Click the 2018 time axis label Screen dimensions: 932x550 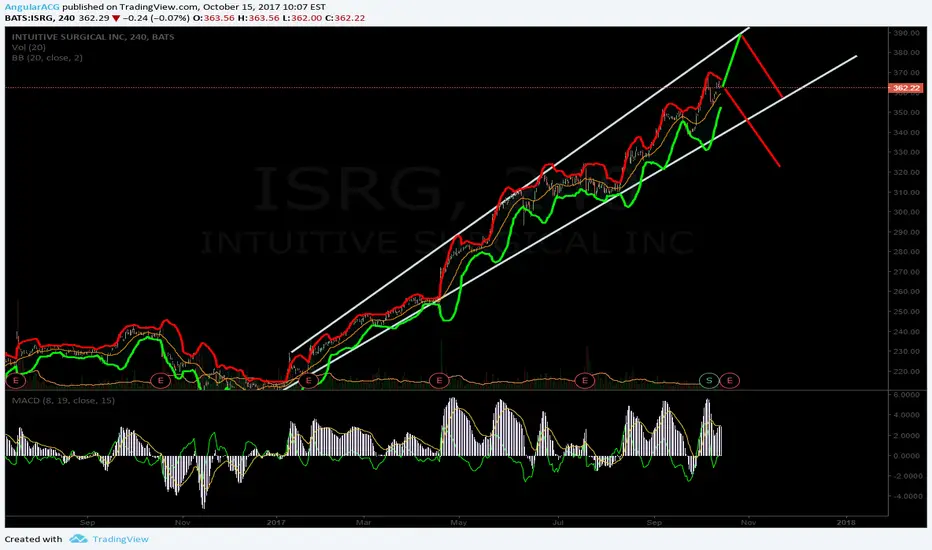[846, 523]
